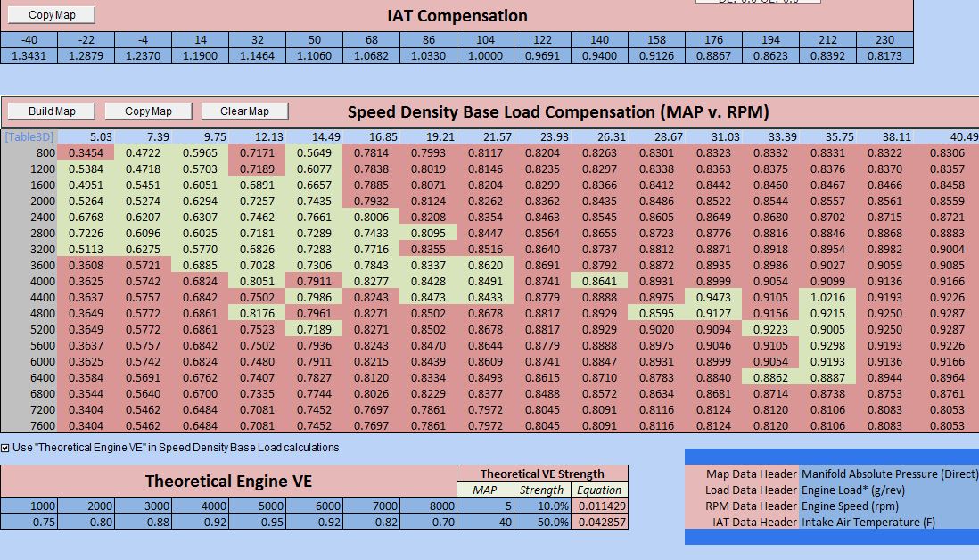
Task: Select the 50.0% VE strength cell
Action: pos(542,522)
